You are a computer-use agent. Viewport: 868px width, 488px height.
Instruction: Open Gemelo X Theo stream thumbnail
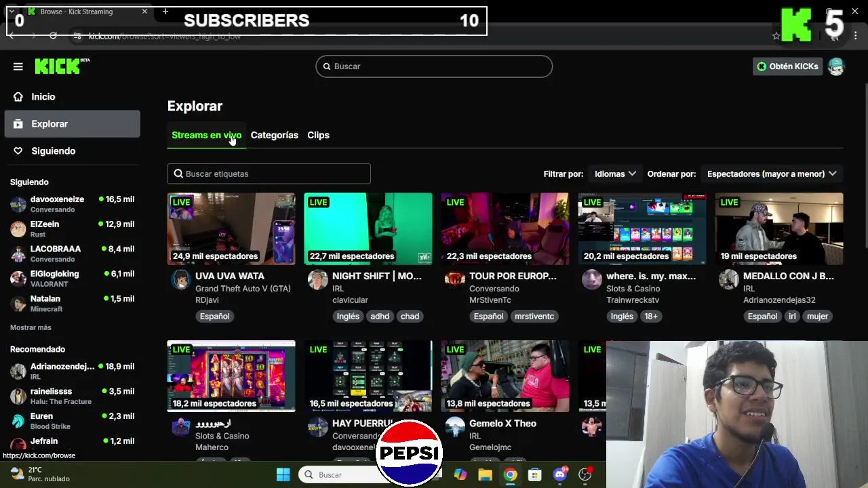(x=505, y=376)
